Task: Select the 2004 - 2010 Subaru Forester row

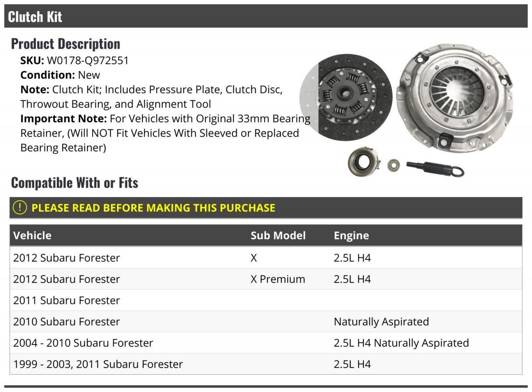Action: coord(83,343)
